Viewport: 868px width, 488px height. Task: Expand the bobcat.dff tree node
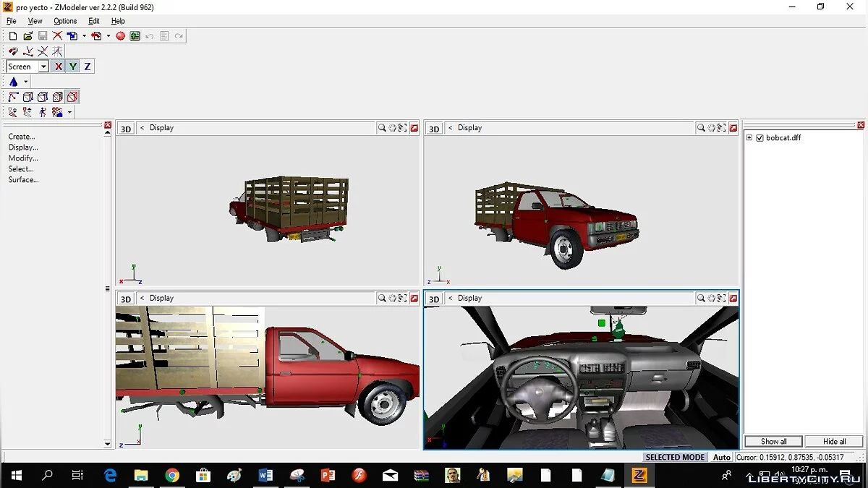pyautogui.click(x=749, y=138)
